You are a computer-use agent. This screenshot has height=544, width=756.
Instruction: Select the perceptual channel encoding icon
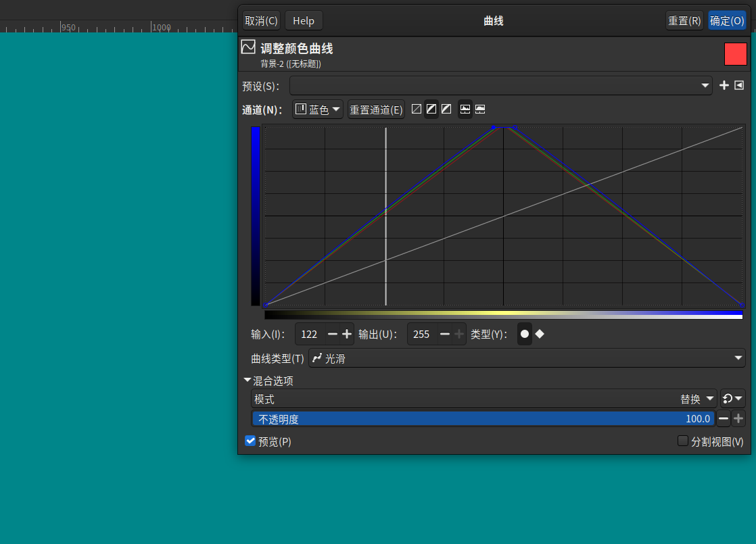446,109
